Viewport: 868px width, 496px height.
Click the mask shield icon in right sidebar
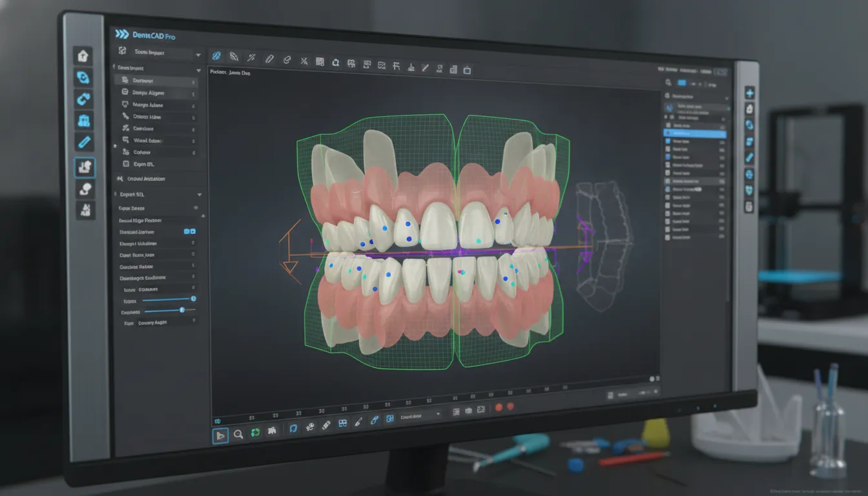[749, 190]
